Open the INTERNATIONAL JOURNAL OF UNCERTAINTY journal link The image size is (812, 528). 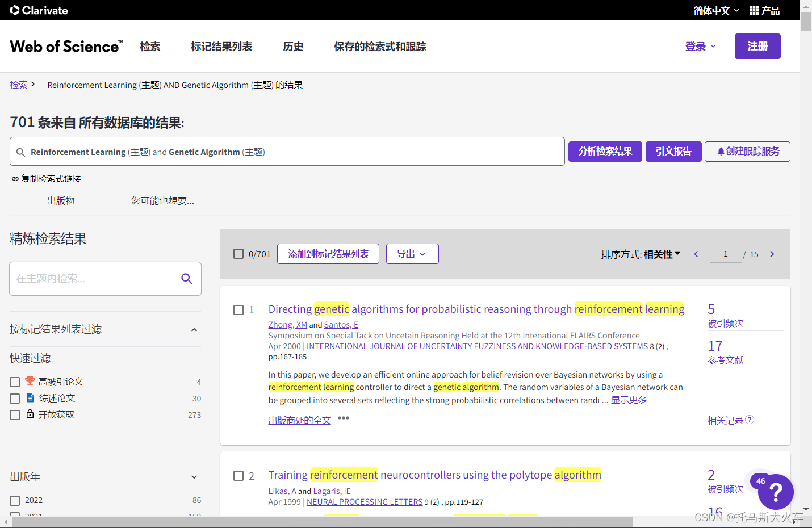[477, 346]
